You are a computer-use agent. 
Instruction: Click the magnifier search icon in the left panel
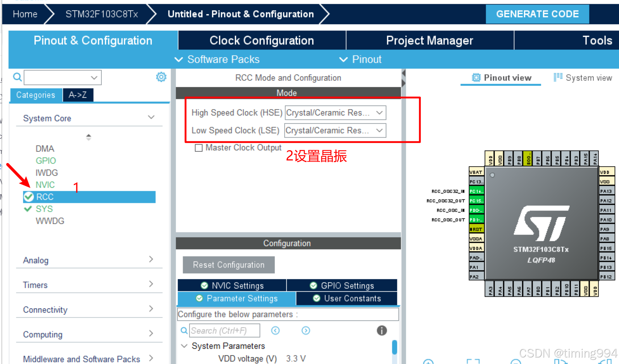[x=17, y=77]
